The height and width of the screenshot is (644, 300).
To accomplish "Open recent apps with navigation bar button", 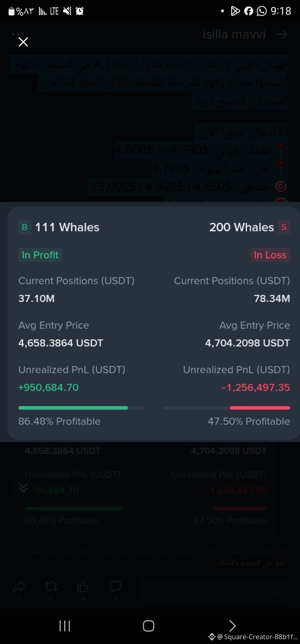I will (65, 626).
